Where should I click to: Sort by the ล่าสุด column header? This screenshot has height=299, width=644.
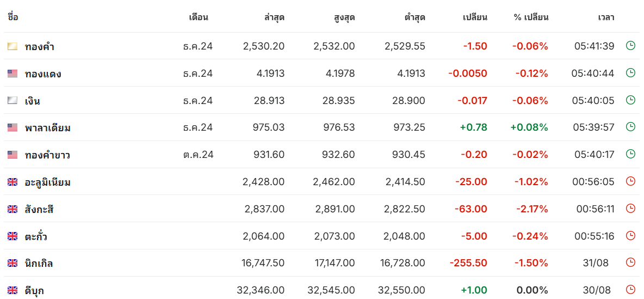(x=274, y=17)
